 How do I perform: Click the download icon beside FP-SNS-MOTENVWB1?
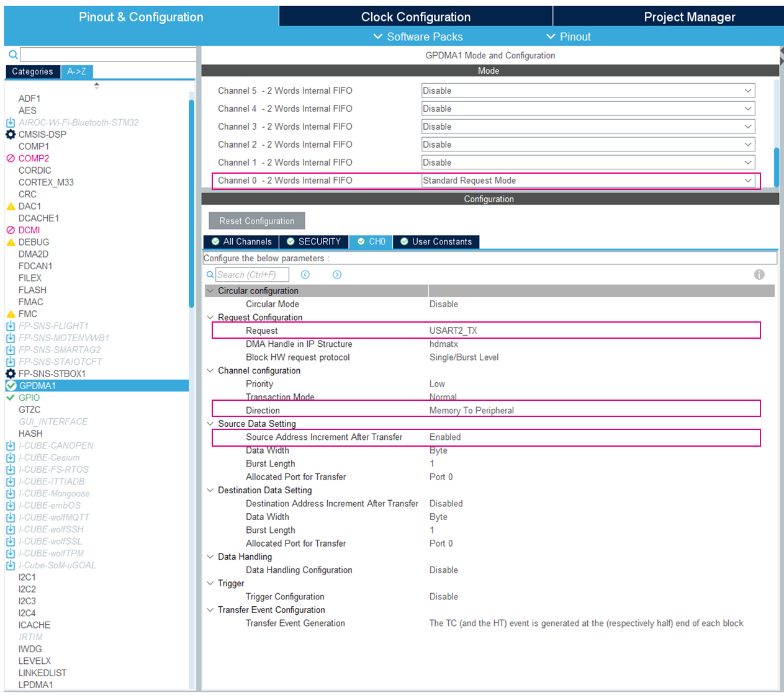click(x=11, y=338)
